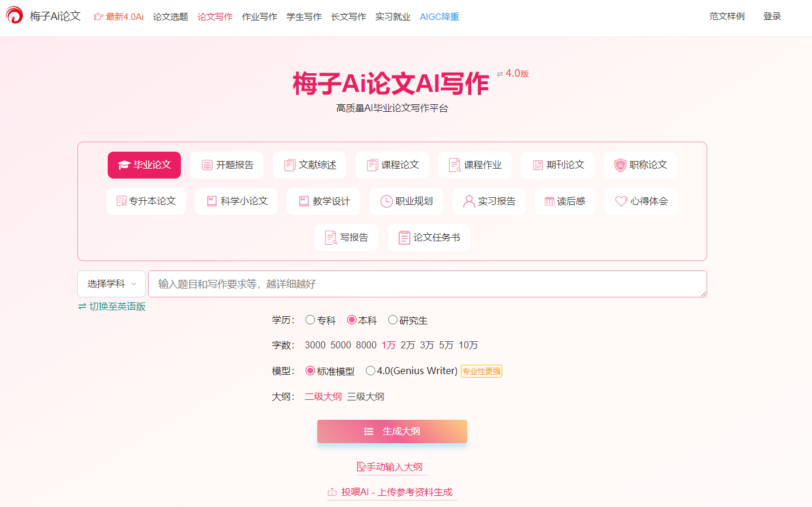Select 8000 word count option
This screenshot has height=507, width=812.
[366, 345]
